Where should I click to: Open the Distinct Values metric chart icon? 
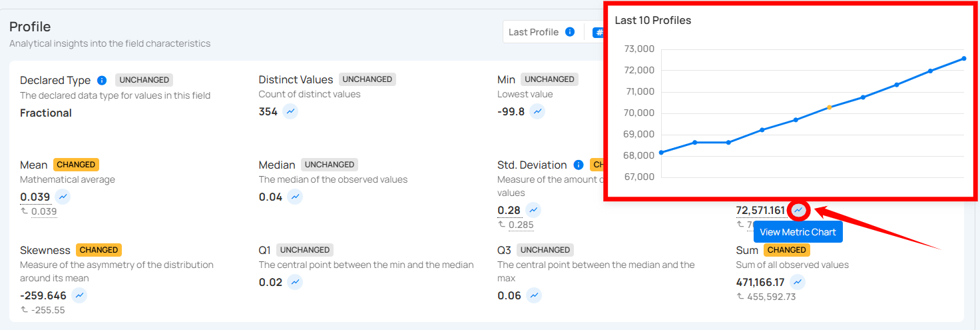[x=290, y=112]
